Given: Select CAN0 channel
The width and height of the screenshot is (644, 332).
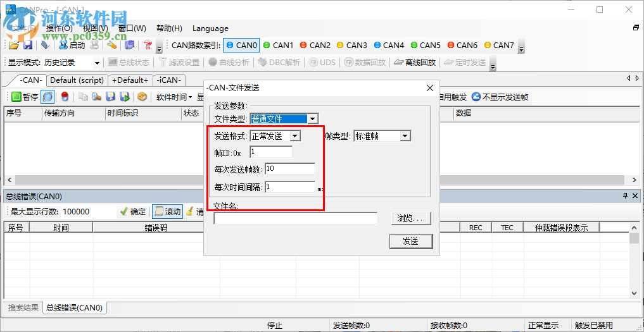Looking at the screenshot, I should [241, 45].
